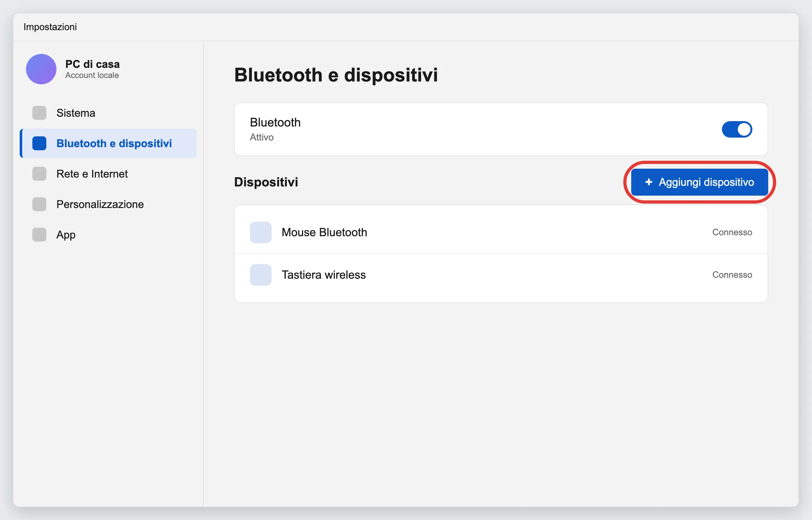Click the Dispositivi section heading

click(x=266, y=182)
